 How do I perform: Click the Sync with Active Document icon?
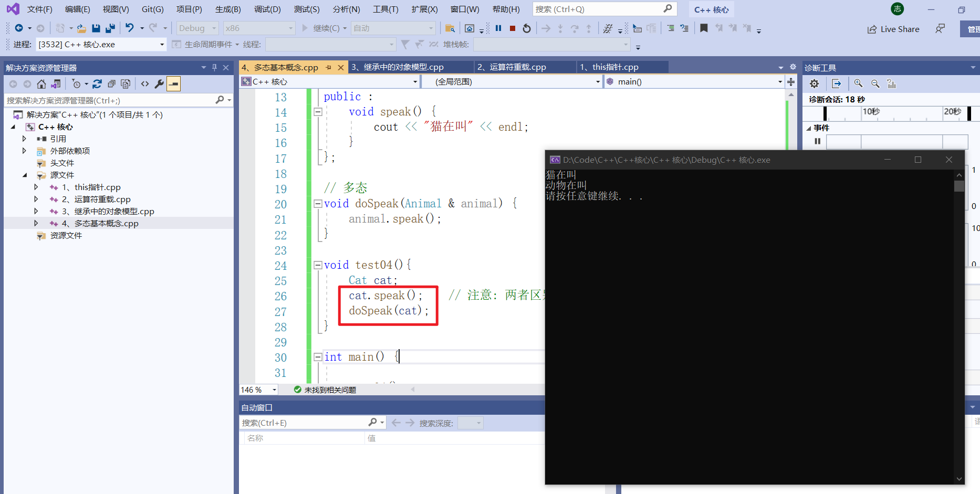(97, 84)
